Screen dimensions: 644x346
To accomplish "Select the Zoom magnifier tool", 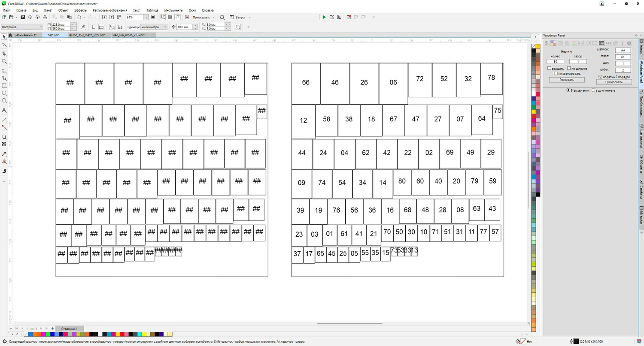I will tap(4, 61).
